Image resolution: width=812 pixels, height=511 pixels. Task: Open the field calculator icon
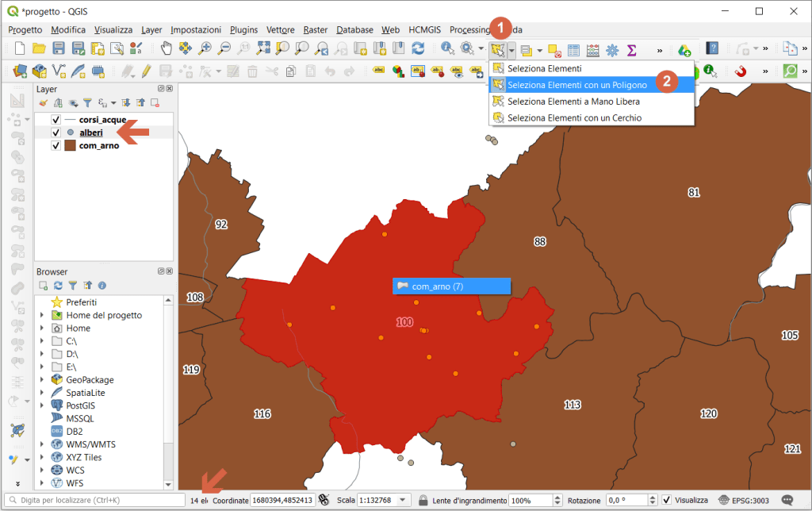592,50
